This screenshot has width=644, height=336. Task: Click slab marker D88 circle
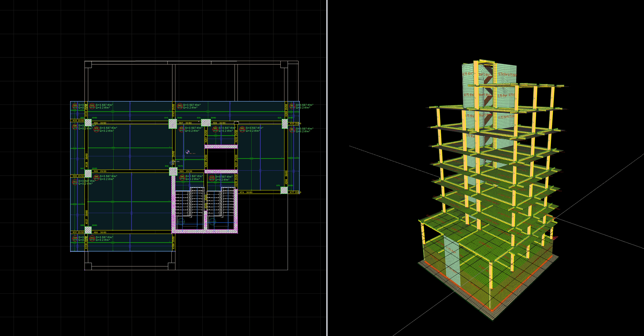coord(96,177)
